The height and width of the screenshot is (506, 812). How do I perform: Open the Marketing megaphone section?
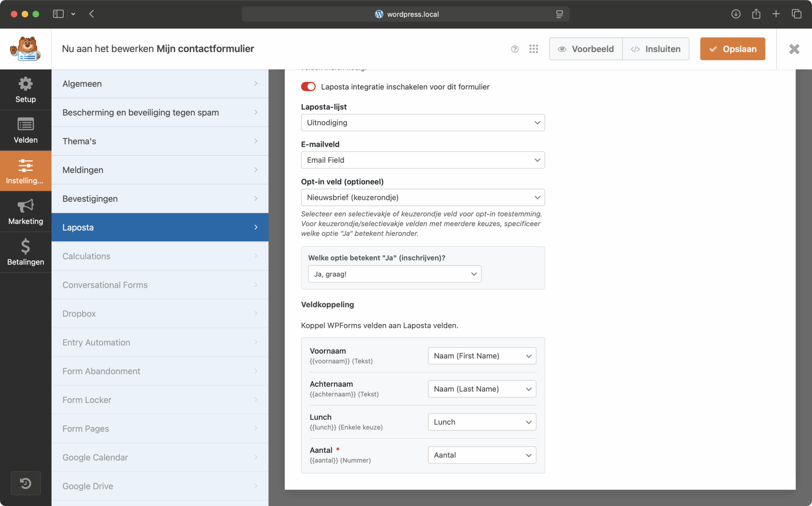(25, 212)
